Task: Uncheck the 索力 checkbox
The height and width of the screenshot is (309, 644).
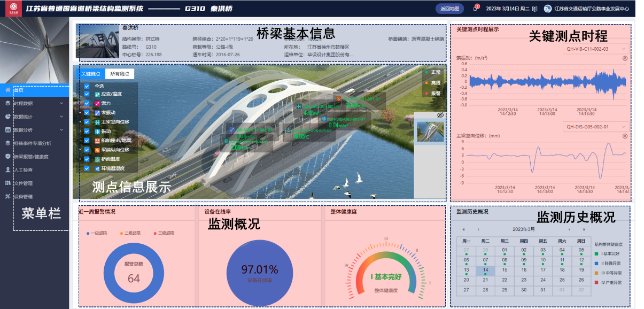Action: pos(87,103)
